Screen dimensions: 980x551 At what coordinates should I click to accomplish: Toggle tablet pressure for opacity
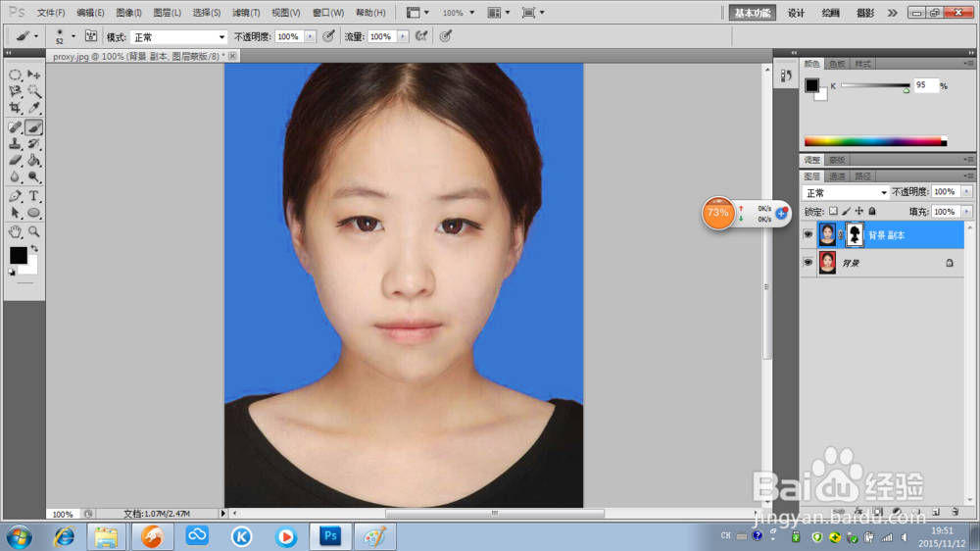[328, 36]
